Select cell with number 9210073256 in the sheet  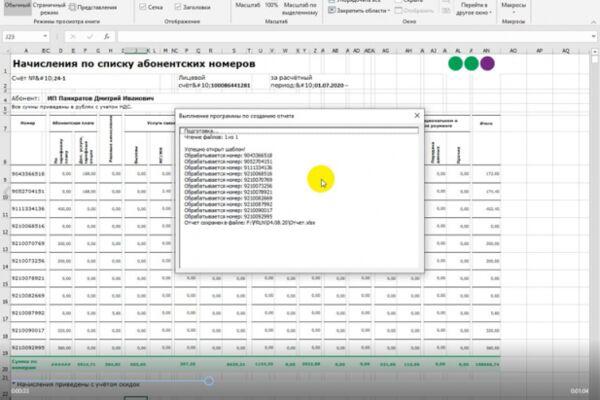(x=28, y=261)
